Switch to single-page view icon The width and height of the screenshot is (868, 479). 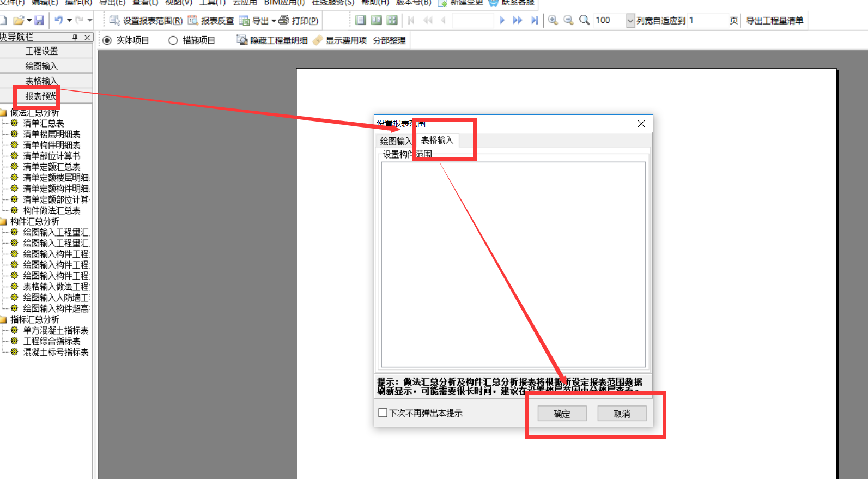click(x=360, y=20)
